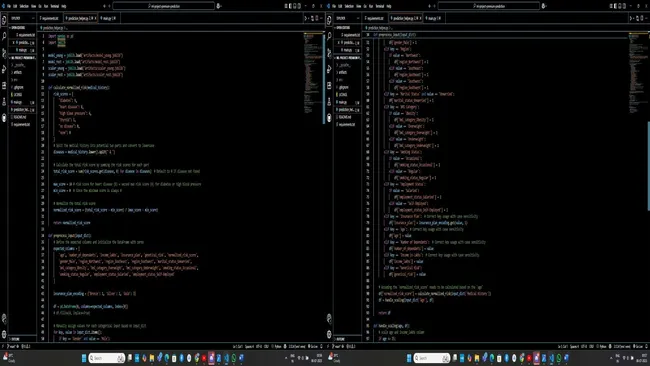Toggle primary sidebar in right window title bar

(615, 6)
